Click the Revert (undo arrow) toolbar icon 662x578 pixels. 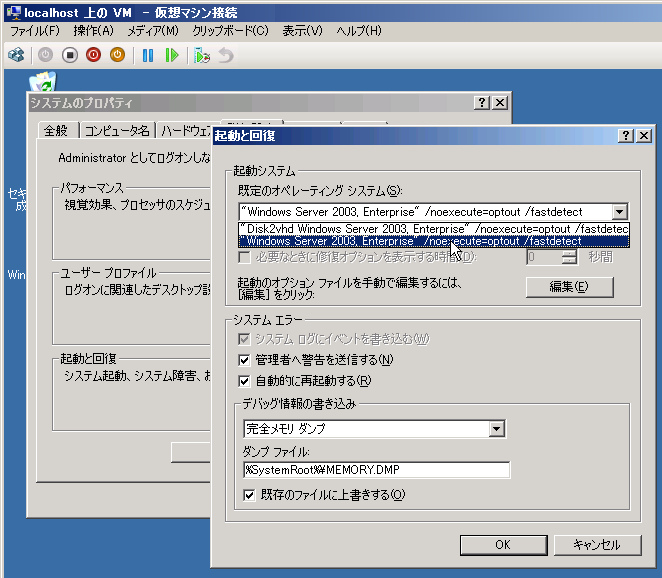226,55
